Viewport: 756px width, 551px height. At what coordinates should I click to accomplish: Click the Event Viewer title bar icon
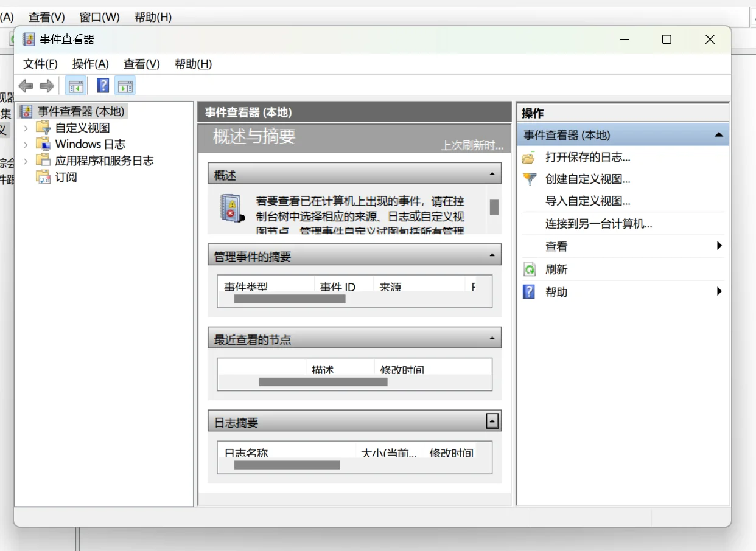(29, 40)
